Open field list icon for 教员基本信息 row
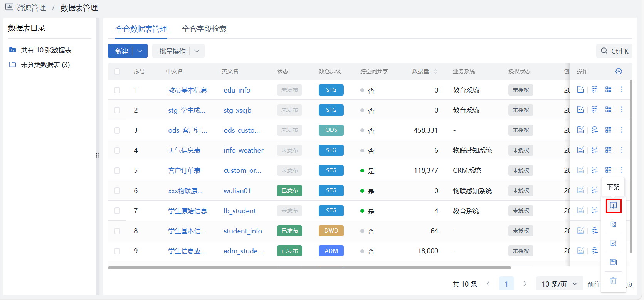 [608, 89]
